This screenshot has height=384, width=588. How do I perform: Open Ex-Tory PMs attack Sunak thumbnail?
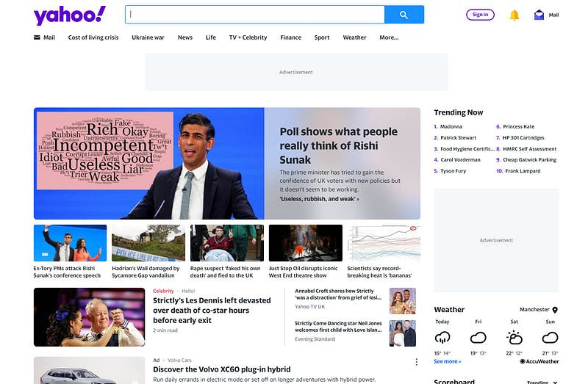(70, 243)
